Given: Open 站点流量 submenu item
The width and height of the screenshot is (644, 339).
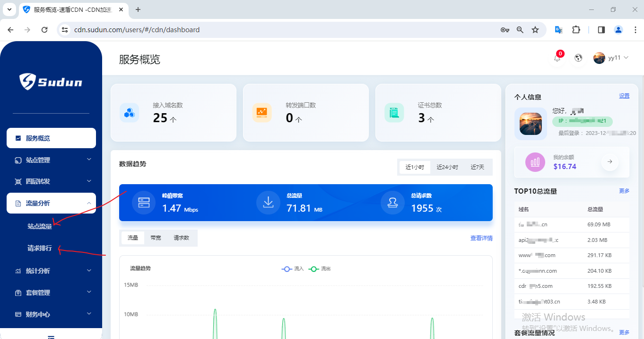Looking at the screenshot, I should 40,226.
